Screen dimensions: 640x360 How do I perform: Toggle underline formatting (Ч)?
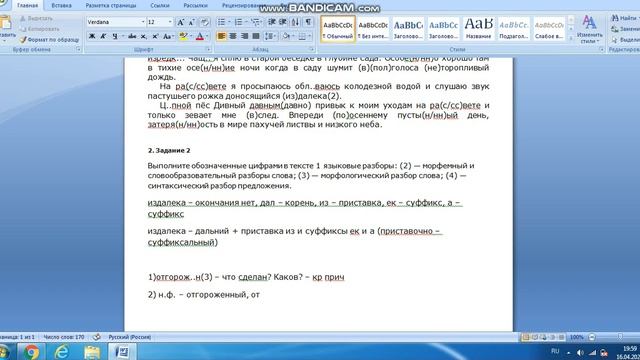click(115, 36)
